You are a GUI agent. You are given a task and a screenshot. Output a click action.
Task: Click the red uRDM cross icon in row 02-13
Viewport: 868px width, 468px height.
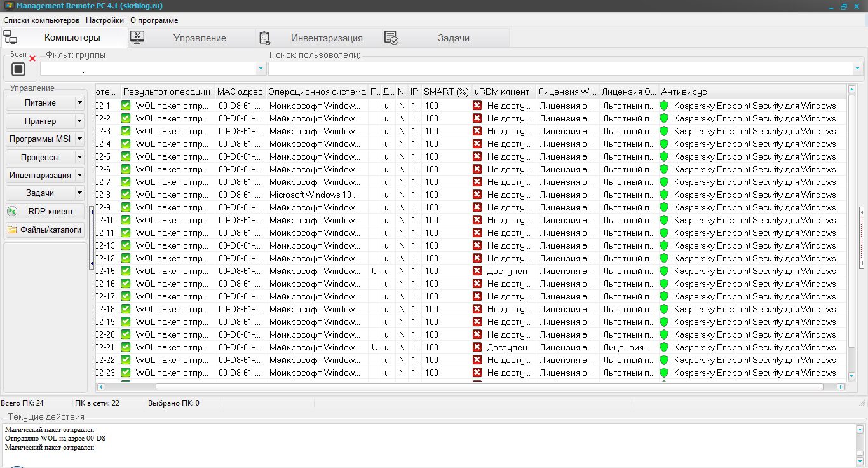pos(477,245)
